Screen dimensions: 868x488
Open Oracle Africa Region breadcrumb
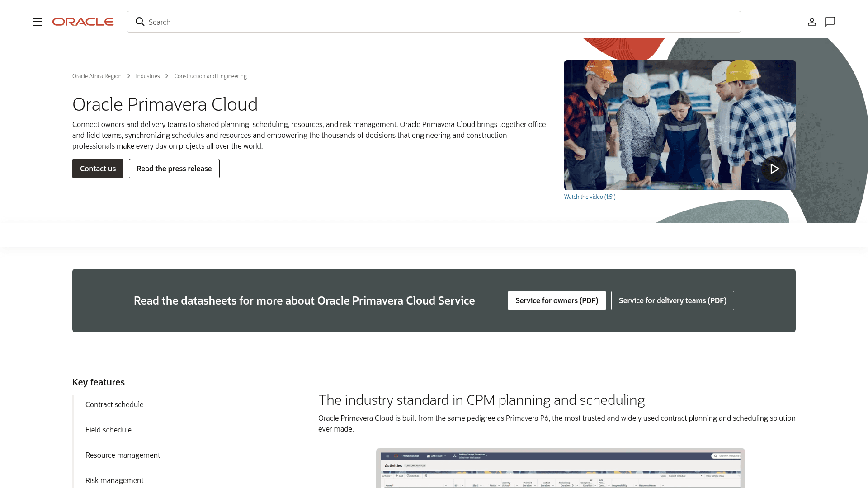pyautogui.click(x=97, y=76)
